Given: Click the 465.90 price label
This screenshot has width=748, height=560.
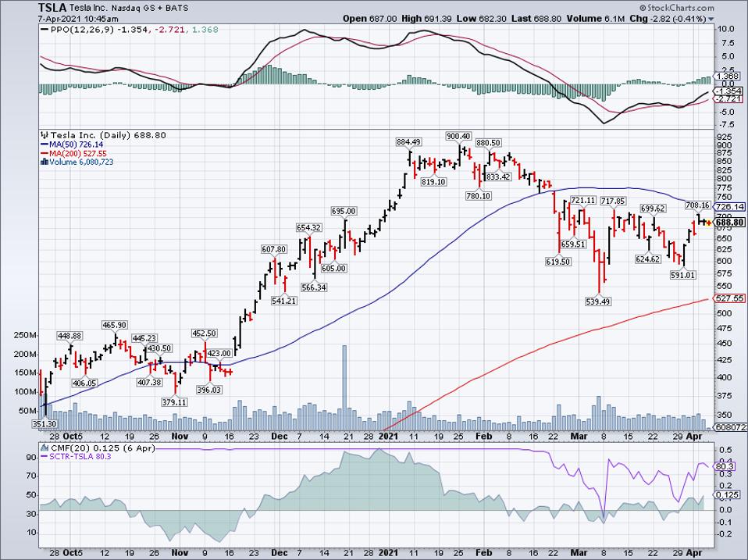Looking at the screenshot, I should [x=115, y=325].
